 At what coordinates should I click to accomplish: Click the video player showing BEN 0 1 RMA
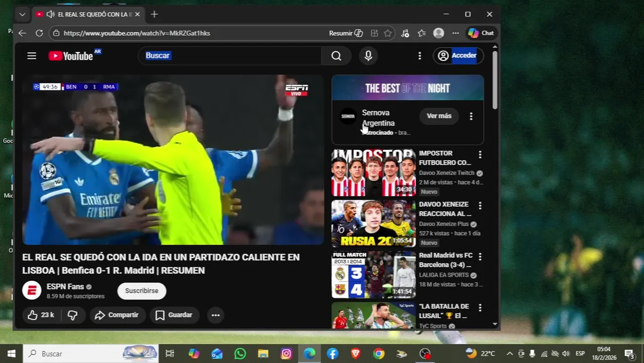[173, 160]
